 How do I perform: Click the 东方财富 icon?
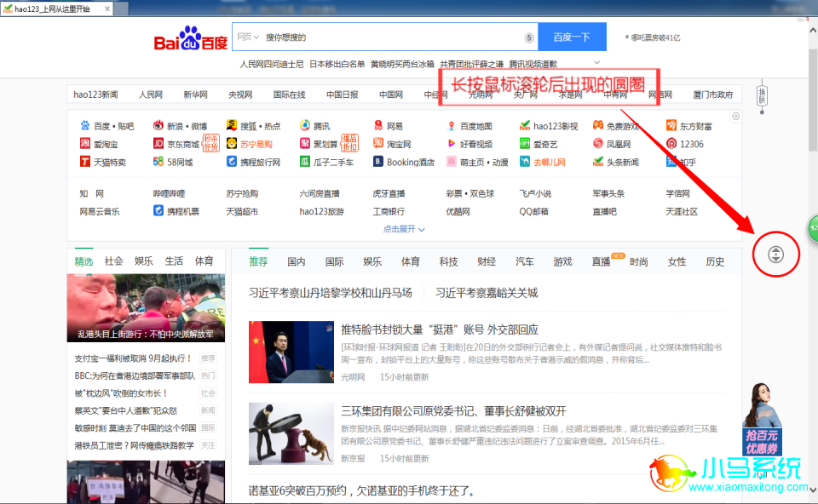(671, 126)
